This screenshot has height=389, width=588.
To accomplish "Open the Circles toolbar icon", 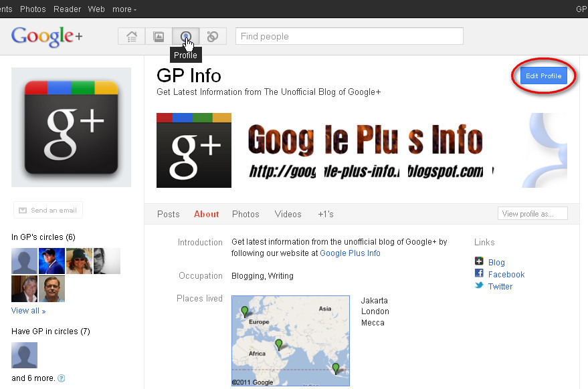I will 213,36.
